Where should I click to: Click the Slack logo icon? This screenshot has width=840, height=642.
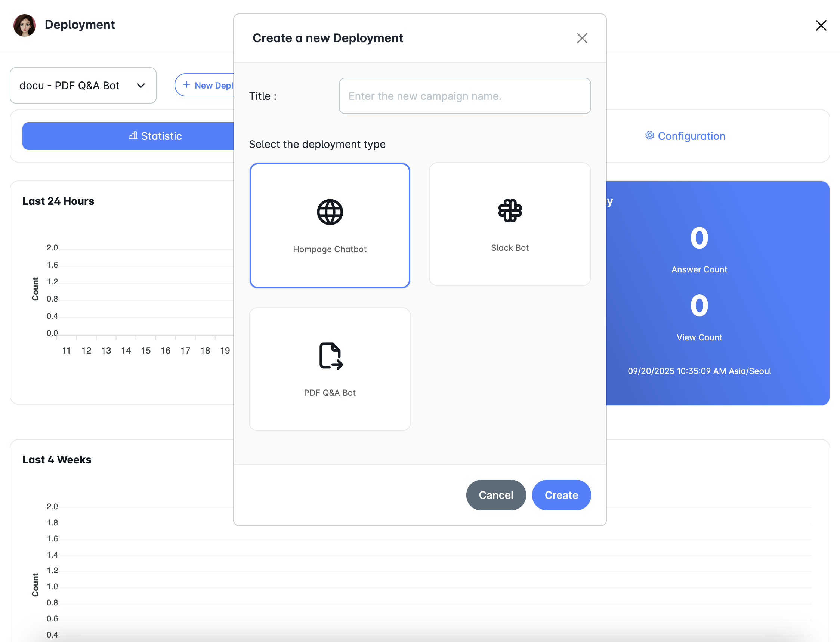click(510, 210)
